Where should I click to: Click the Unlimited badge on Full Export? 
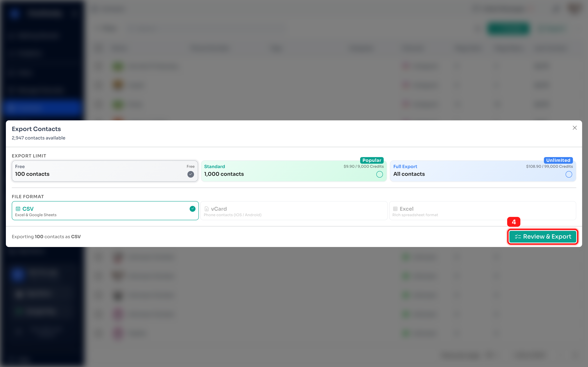tap(558, 160)
